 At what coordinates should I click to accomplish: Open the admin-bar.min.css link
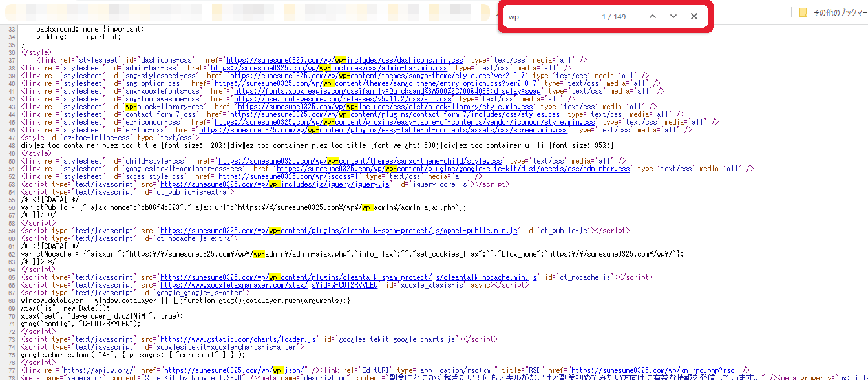(328, 68)
